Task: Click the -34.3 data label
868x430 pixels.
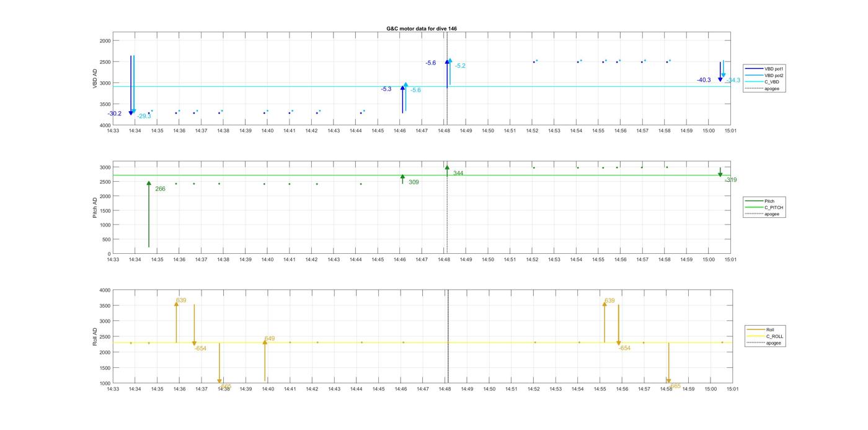Action: click(733, 81)
